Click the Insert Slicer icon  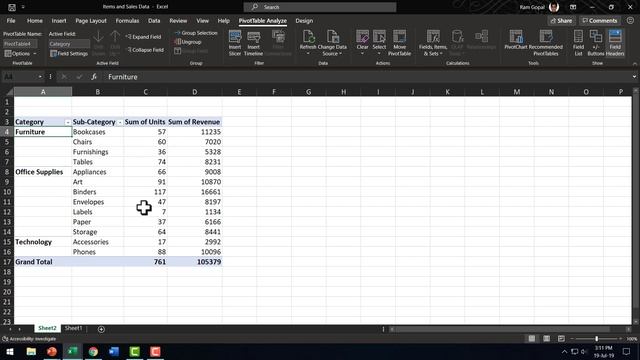coord(235,42)
